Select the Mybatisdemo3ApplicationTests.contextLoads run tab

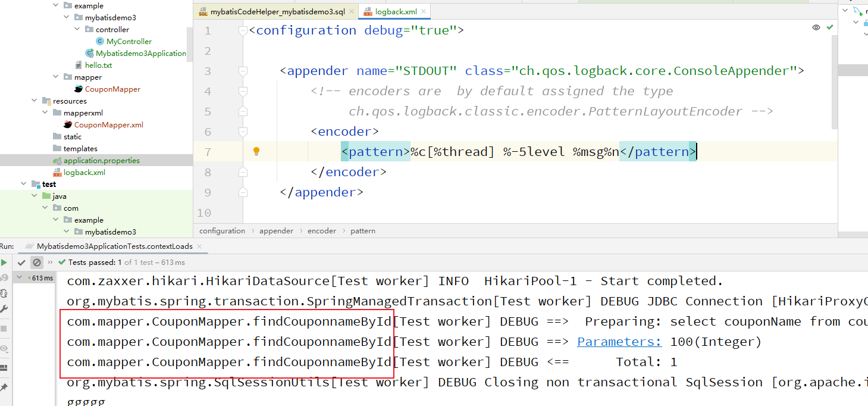114,246
